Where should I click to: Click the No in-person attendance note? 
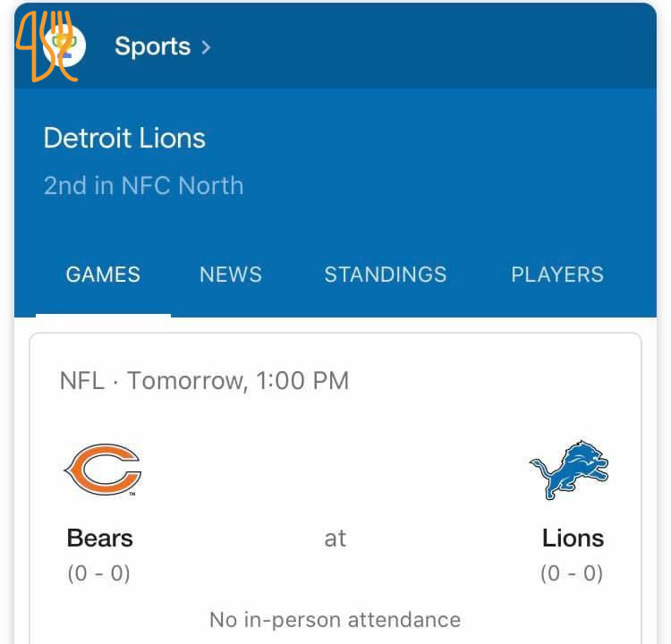[335, 620]
